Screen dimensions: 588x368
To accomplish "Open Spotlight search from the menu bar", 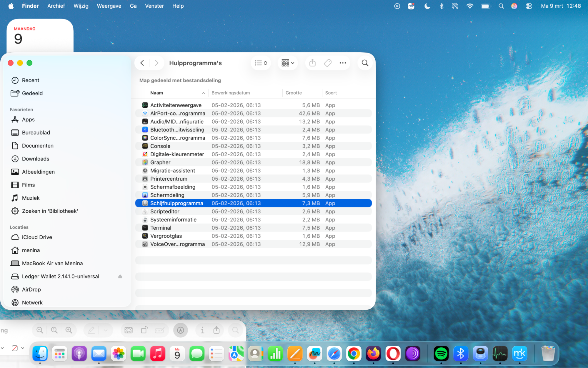I will pyautogui.click(x=501, y=6).
